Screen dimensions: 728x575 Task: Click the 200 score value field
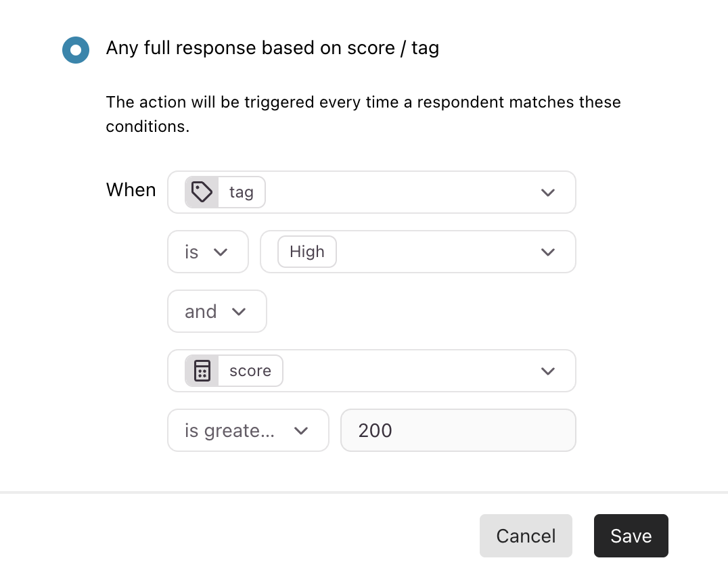pyautogui.click(x=458, y=430)
